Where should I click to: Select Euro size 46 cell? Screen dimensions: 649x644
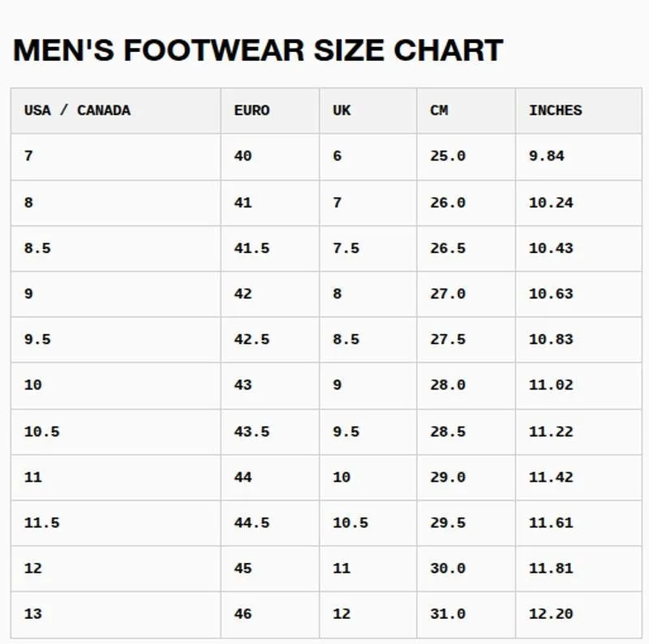270,615
